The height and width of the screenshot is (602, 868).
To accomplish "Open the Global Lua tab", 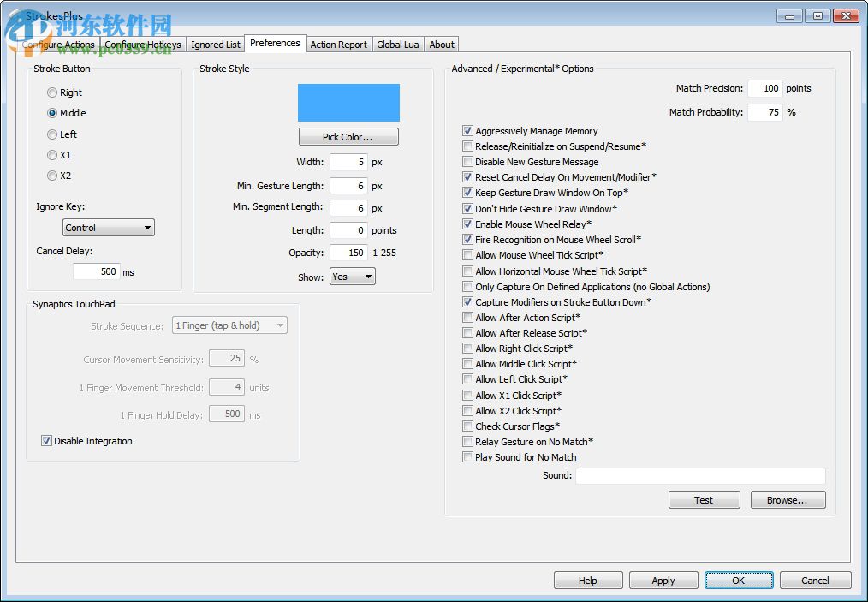I will (397, 45).
